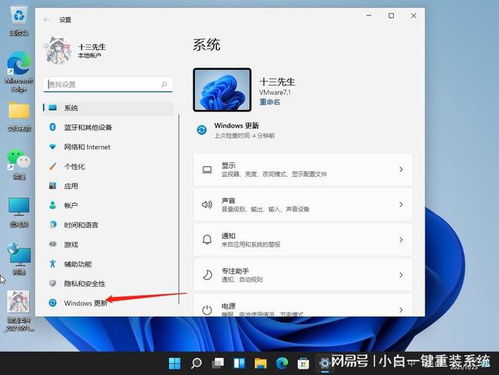Launch Microsoft Edge from taskbar
499x375 pixels.
282,363
